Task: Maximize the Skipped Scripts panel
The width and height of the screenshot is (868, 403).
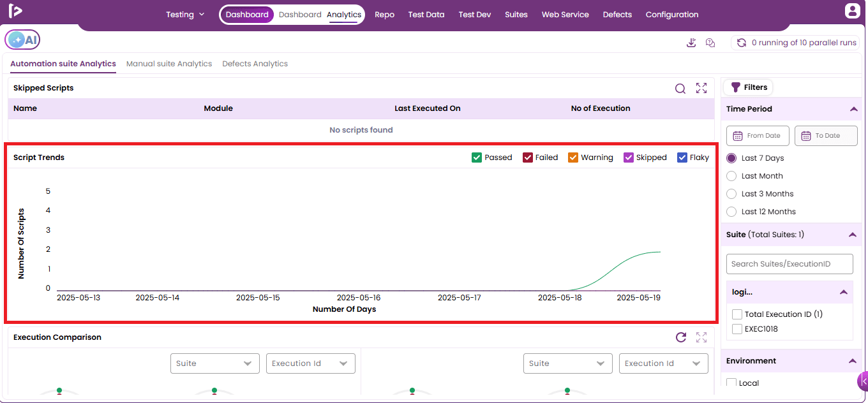Action: (701, 89)
